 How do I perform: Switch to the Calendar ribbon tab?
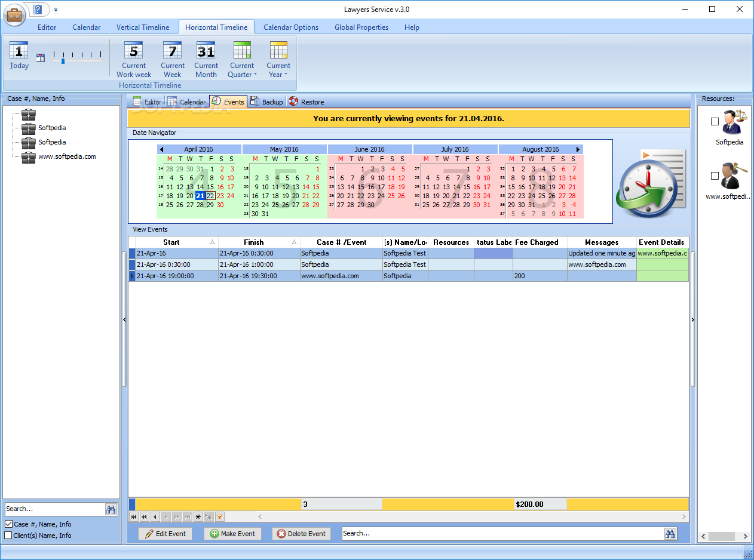87,27
